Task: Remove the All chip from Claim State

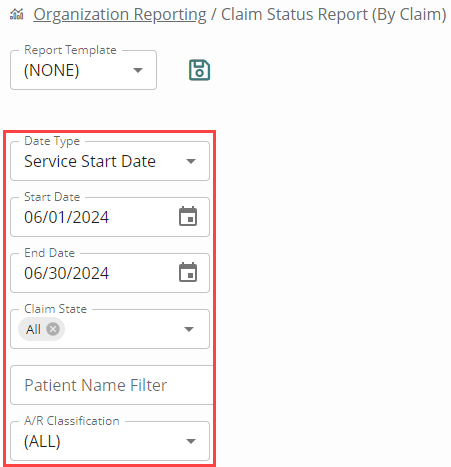Action: click(53, 329)
